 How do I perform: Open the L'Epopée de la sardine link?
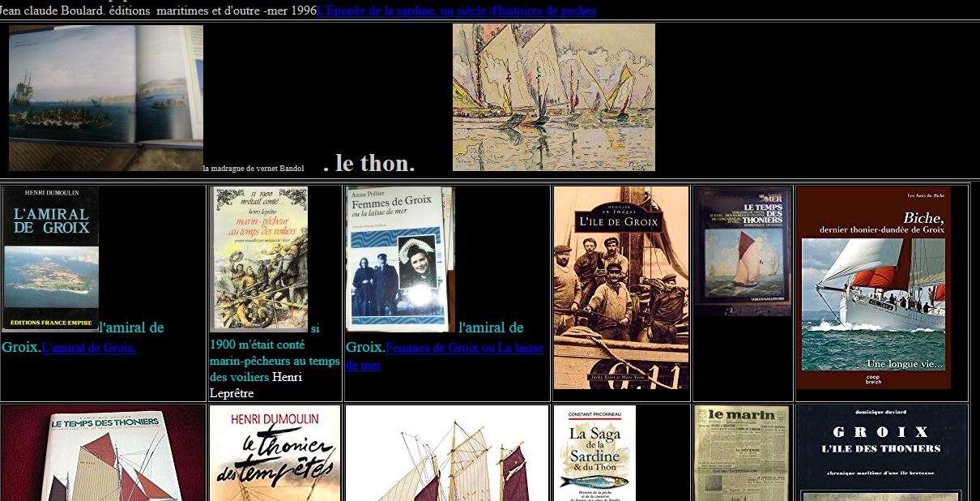(456, 11)
